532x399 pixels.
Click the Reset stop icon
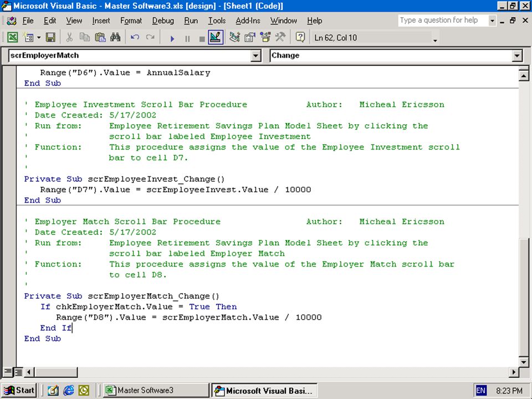[202, 38]
